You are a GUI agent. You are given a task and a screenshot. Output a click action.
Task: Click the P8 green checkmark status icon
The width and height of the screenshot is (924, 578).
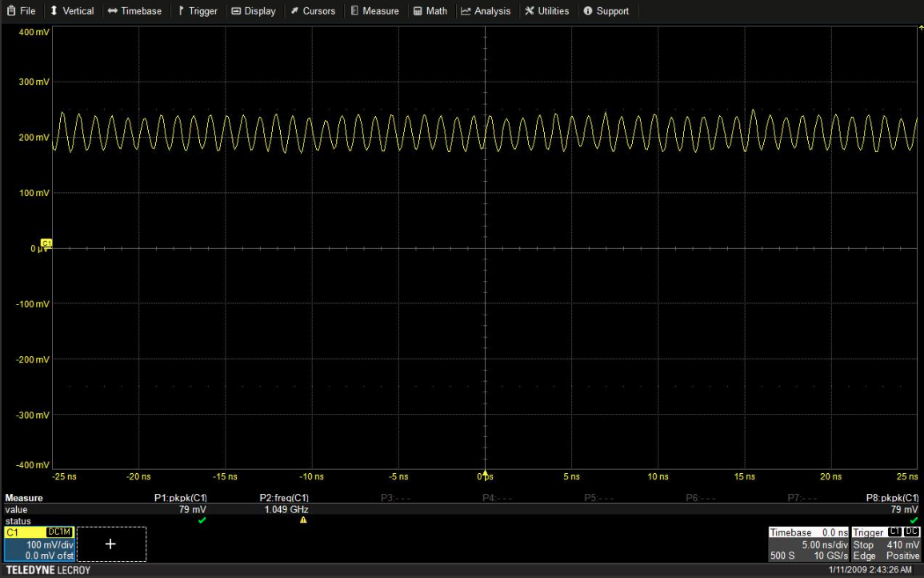(914, 520)
